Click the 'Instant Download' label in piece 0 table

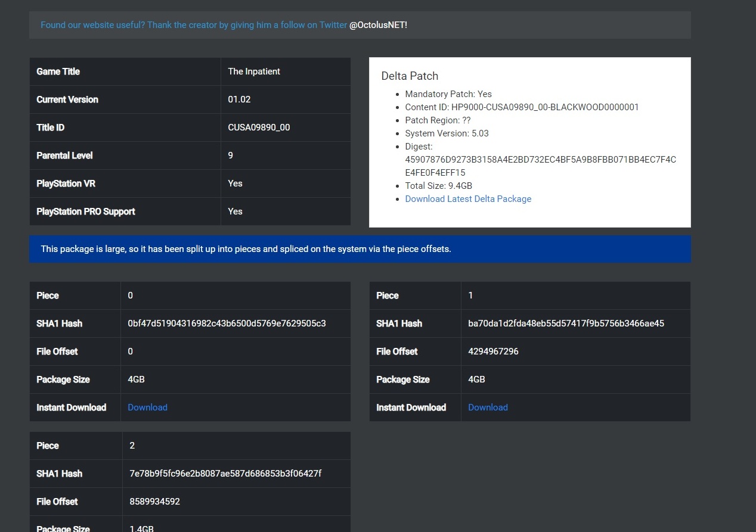(x=71, y=407)
